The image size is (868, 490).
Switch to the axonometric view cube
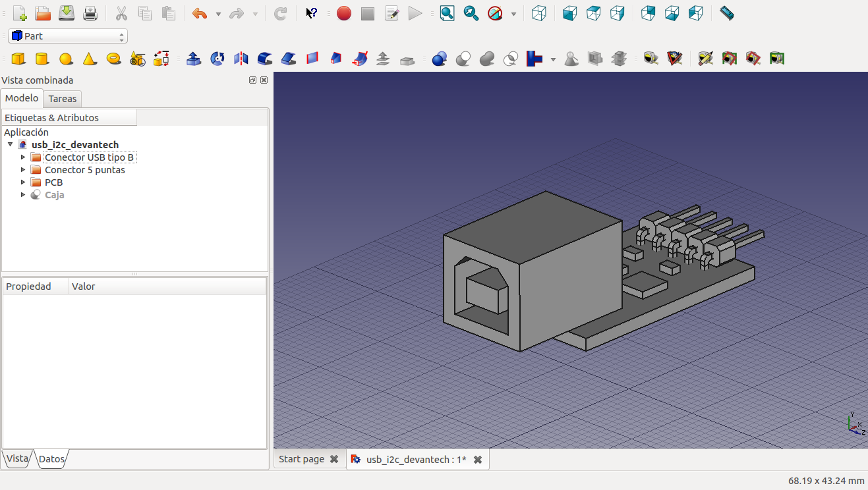539,13
